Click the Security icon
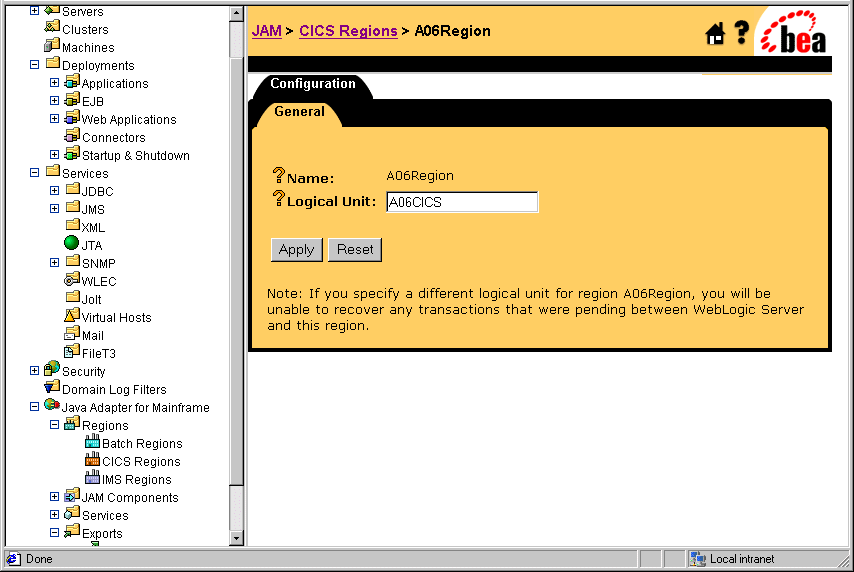 pyautogui.click(x=52, y=369)
